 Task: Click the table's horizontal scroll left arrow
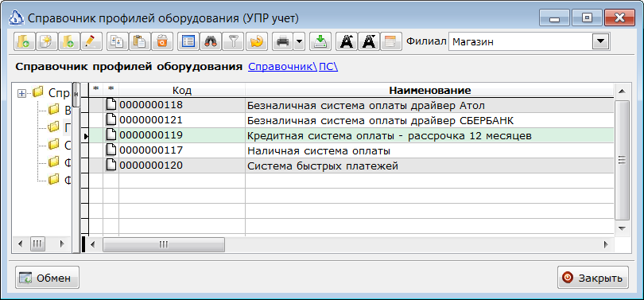coord(93,244)
